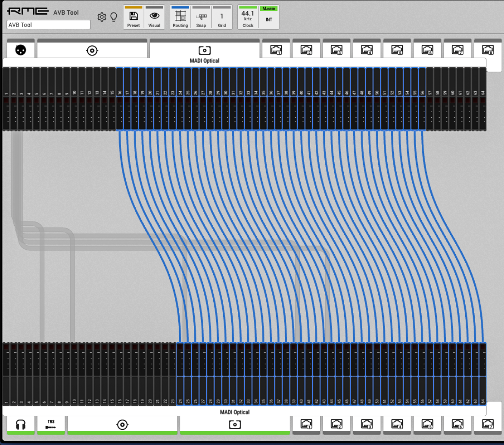Viewport: 504px width, 445px height.
Task: Select the MADI Optical output tab at the bottom
Action: point(235,422)
